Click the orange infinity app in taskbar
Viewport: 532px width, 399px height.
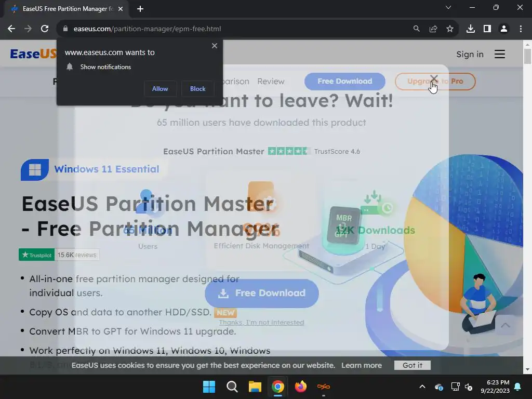[x=323, y=387]
